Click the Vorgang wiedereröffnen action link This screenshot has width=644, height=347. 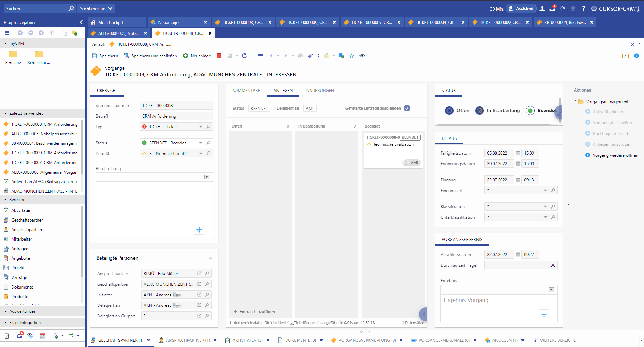tap(615, 155)
